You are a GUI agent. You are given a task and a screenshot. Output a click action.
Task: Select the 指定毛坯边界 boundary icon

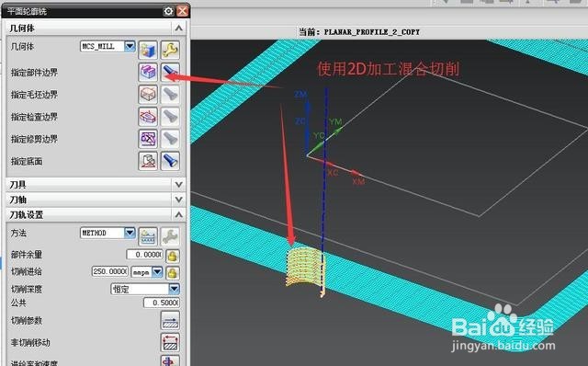click(148, 94)
